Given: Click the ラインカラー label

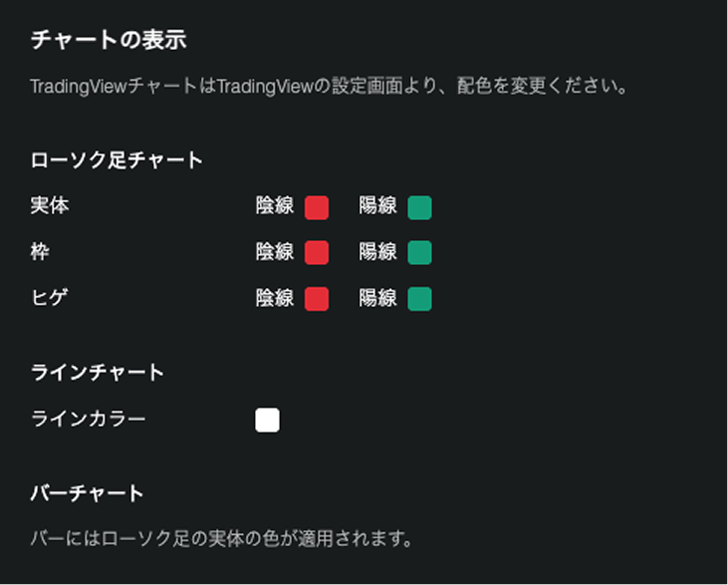Looking at the screenshot, I should point(88,419).
